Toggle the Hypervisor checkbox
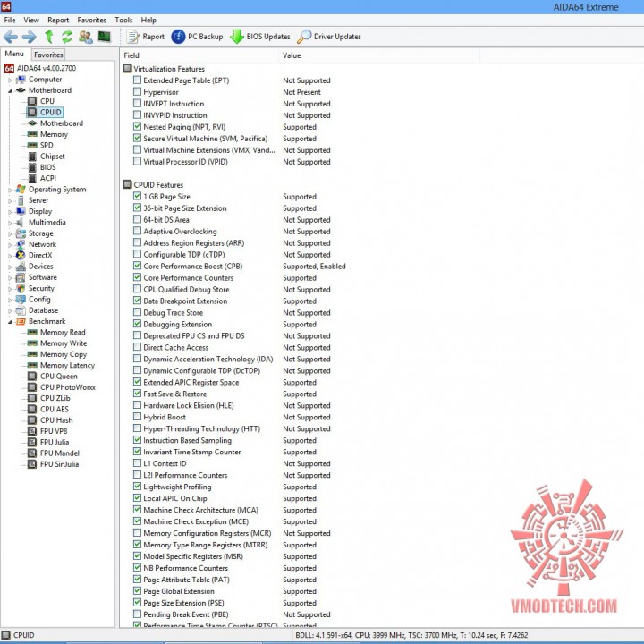The height and width of the screenshot is (644, 644). [137, 91]
